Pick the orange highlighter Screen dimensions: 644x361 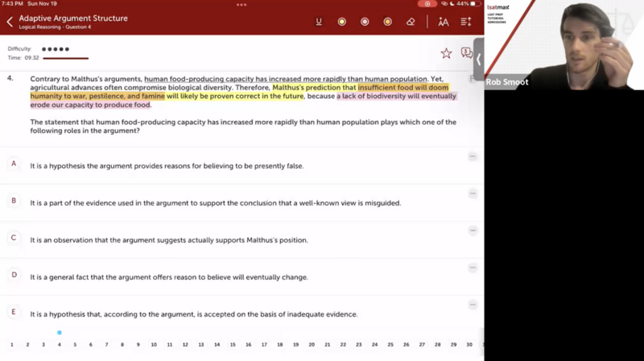pyautogui.click(x=387, y=22)
